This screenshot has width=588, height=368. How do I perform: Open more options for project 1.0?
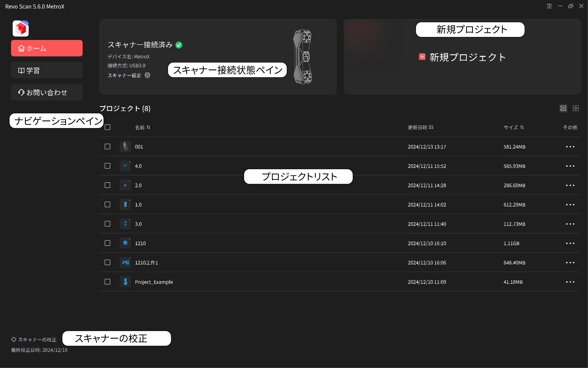(570, 205)
